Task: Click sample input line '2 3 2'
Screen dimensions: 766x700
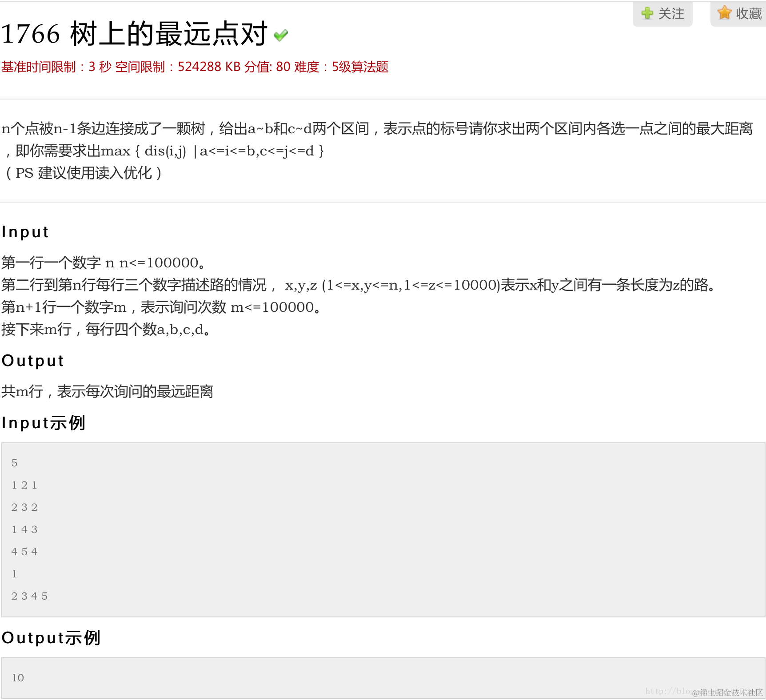Action: tap(24, 507)
